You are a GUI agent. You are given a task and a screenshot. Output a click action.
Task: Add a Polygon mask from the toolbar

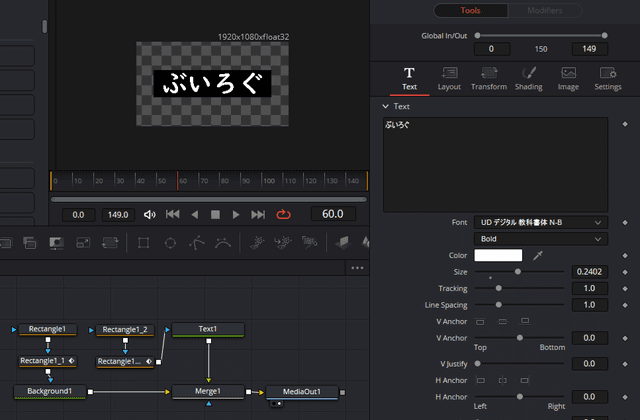197,243
